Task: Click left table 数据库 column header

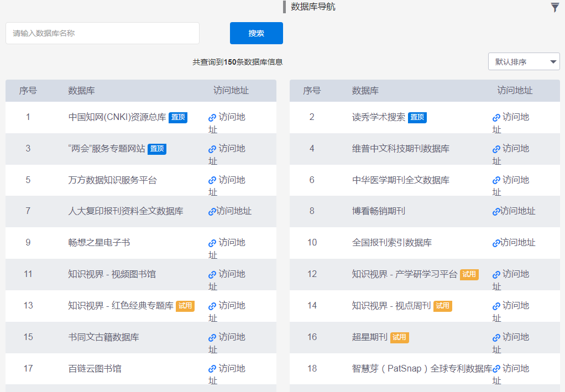Action: coord(81,91)
